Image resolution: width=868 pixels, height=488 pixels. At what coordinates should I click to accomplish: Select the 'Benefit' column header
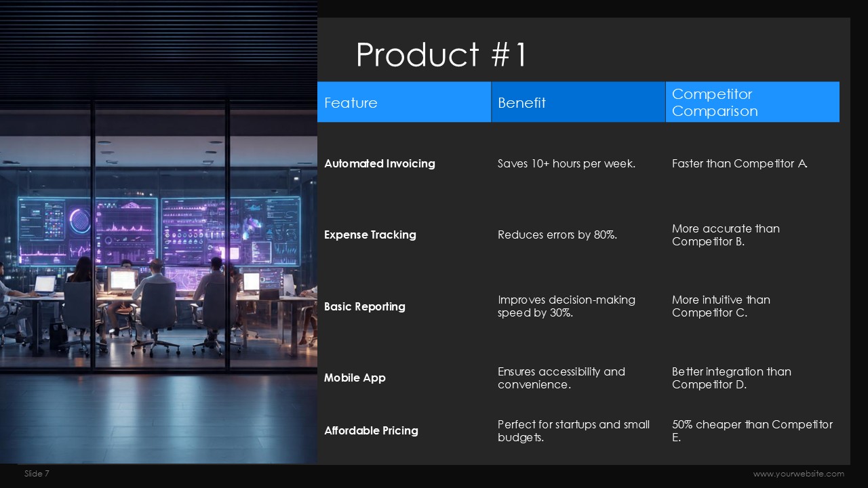pos(521,103)
